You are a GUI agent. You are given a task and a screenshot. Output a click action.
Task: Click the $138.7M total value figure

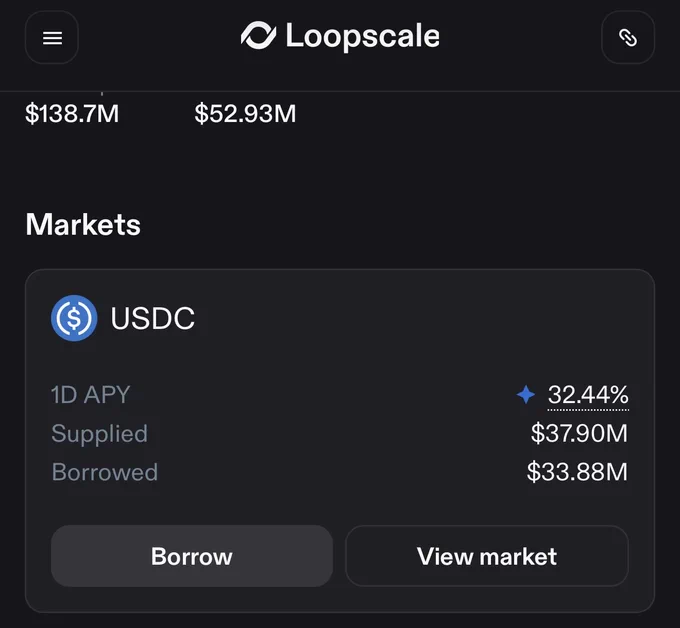tap(72, 114)
